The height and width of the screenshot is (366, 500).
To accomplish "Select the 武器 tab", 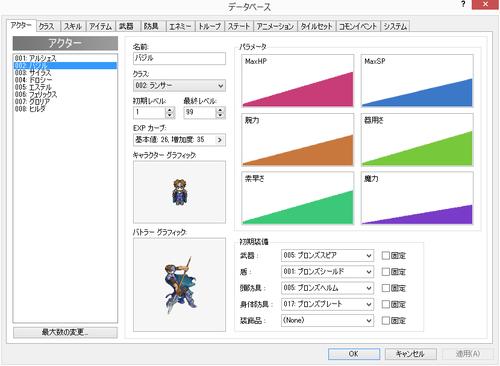I will (x=127, y=26).
